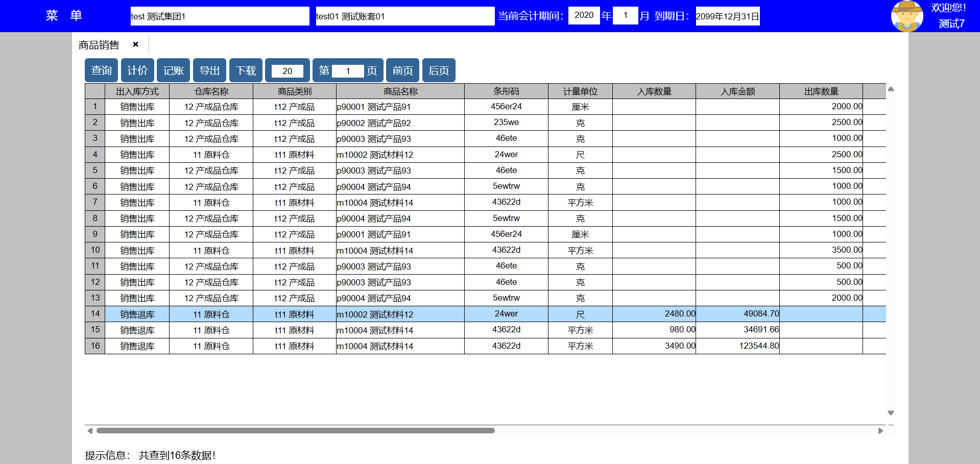Open the test01 测试账套01 account selector

(404, 16)
